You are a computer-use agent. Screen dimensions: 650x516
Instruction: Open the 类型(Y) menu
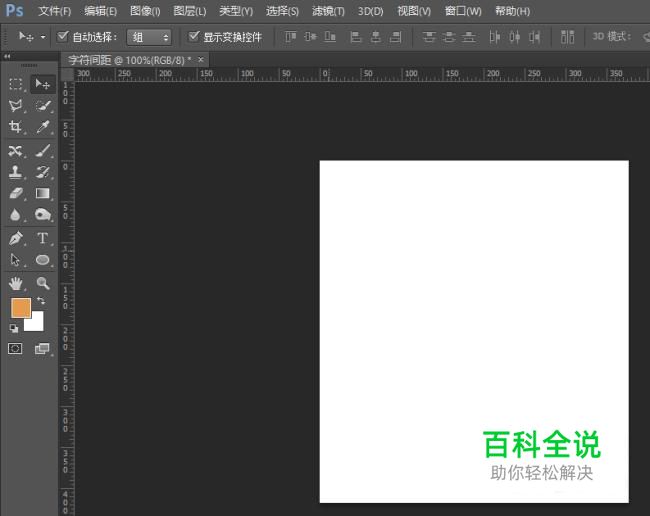click(x=236, y=11)
